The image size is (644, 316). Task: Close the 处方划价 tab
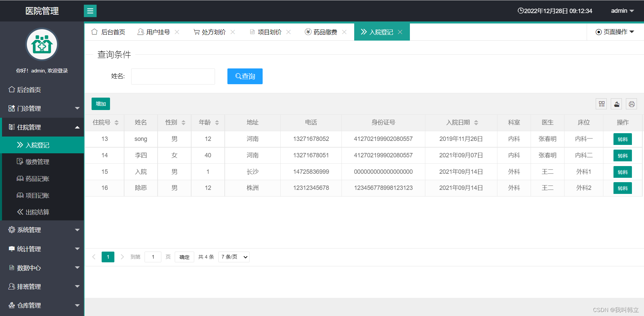233,32
